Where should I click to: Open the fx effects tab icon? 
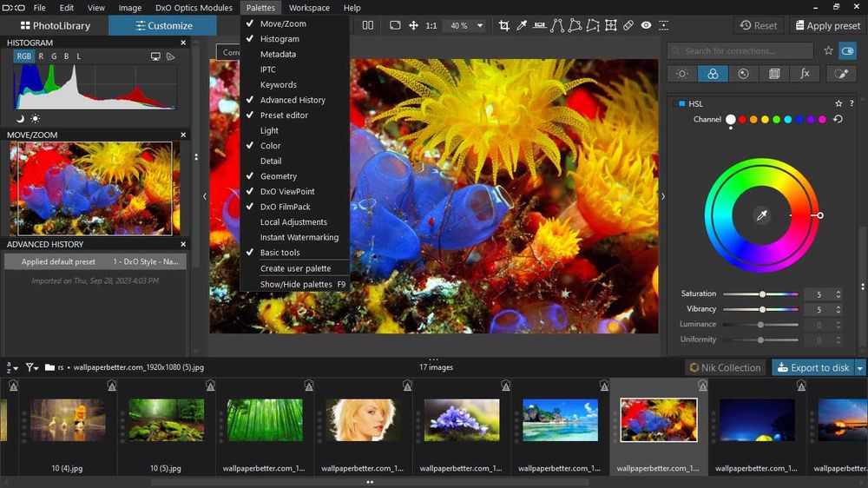[805, 74]
